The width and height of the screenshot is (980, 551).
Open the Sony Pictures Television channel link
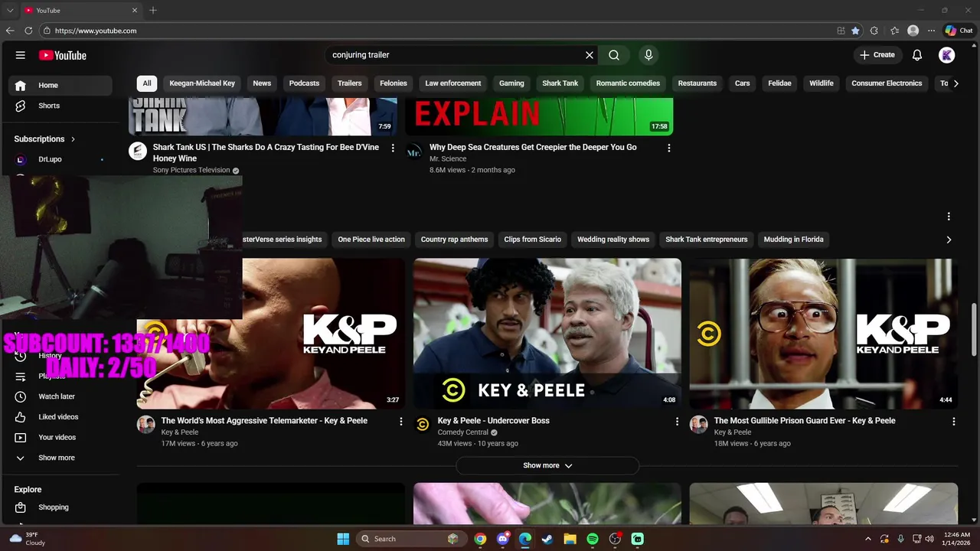[x=191, y=170]
